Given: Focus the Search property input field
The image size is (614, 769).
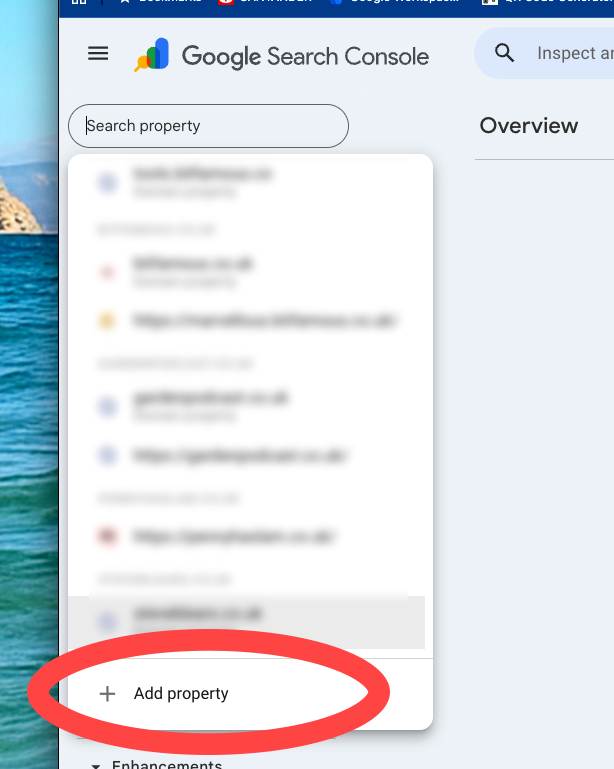Looking at the screenshot, I should [208, 126].
